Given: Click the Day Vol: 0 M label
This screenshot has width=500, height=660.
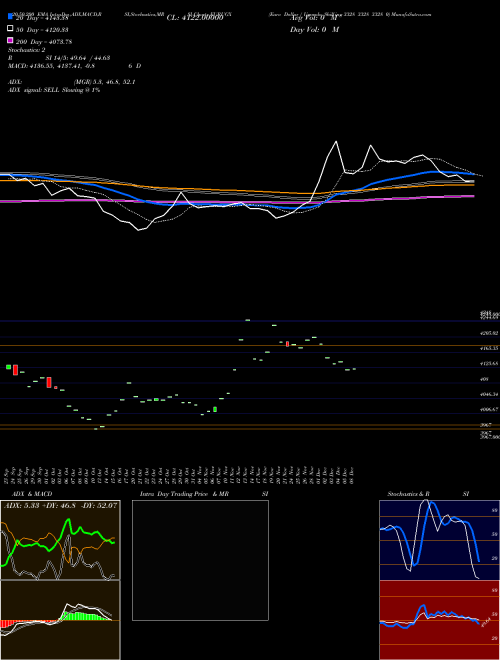Looking at the screenshot, I should pos(314,30).
